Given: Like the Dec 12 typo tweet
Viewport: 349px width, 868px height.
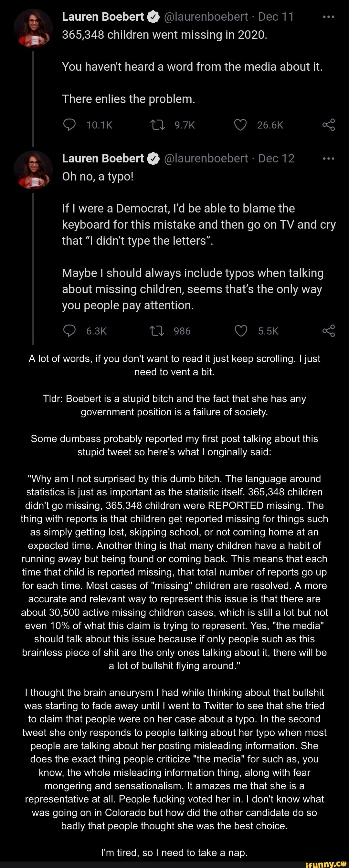Looking at the screenshot, I should click(241, 331).
